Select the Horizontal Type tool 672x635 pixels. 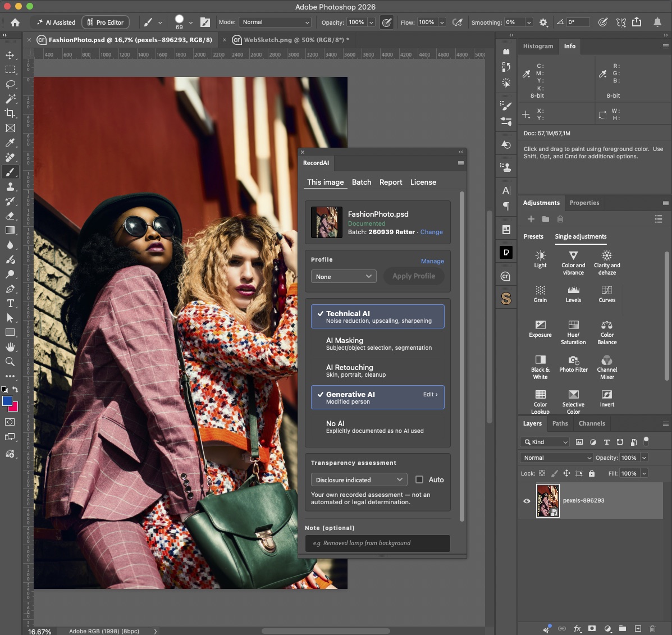click(10, 304)
